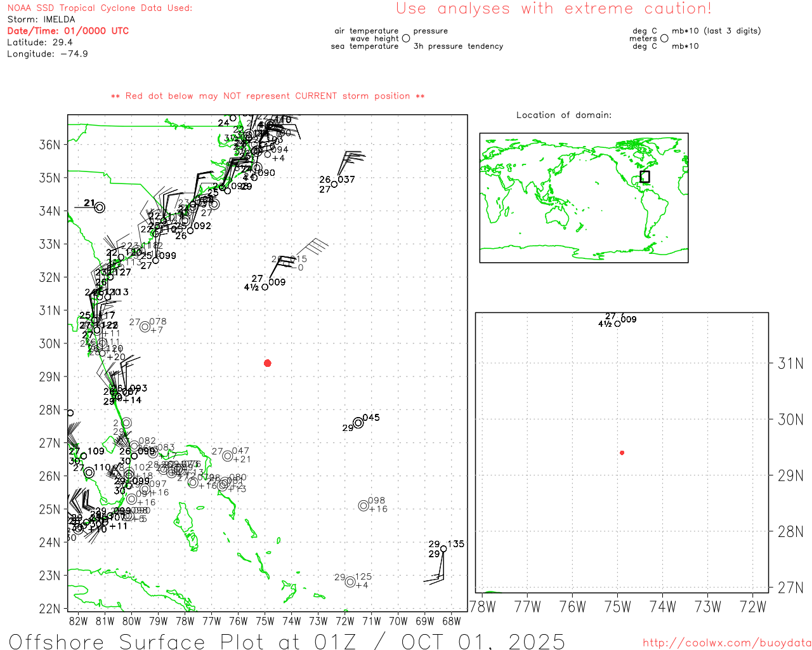Click the red Date/Time 01/0000 UTC text
The image size is (812, 650).
pyautogui.click(x=68, y=30)
